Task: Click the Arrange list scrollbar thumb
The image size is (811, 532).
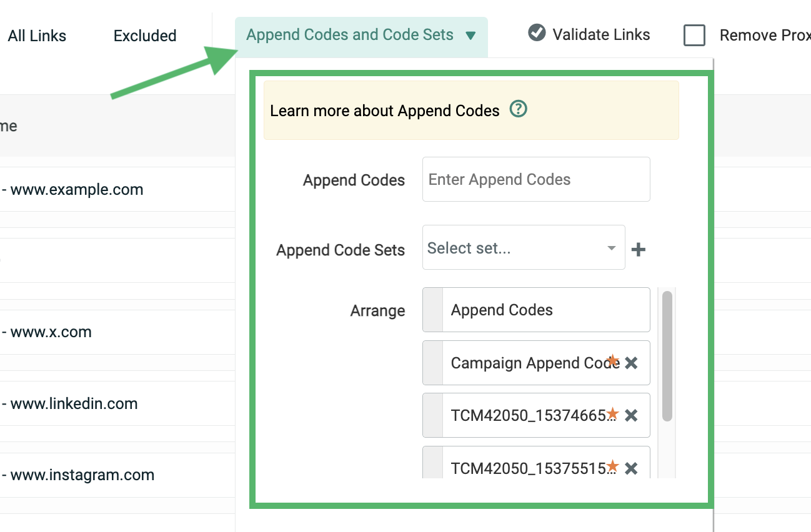Action: click(667, 356)
